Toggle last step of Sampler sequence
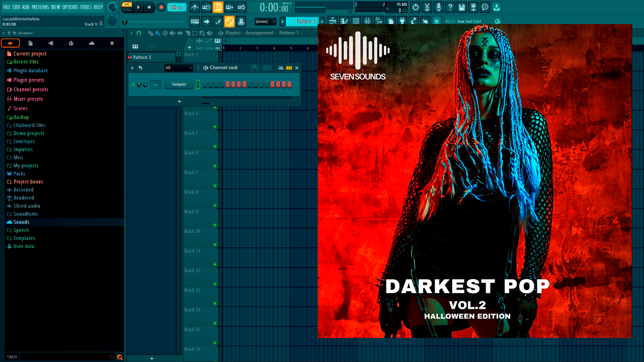This screenshot has width=644, height=362. [289, 84]
